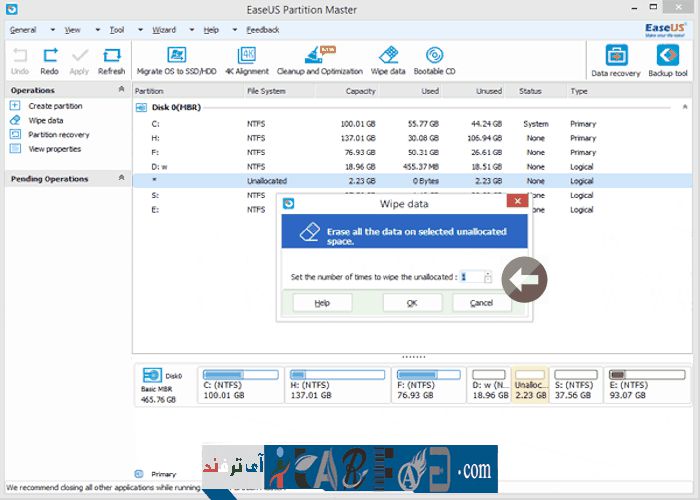Screen dimensions: 700x500
Task: Open the Data recovery tool
Action: pyautogui.click(x=617, y=57)
